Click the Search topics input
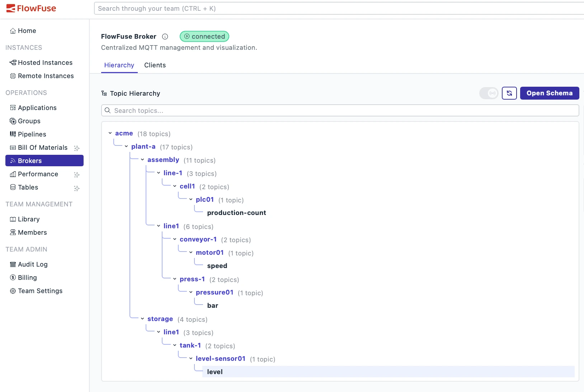The width and height of the screenshot is (584, 392). [x=340, y=110]
